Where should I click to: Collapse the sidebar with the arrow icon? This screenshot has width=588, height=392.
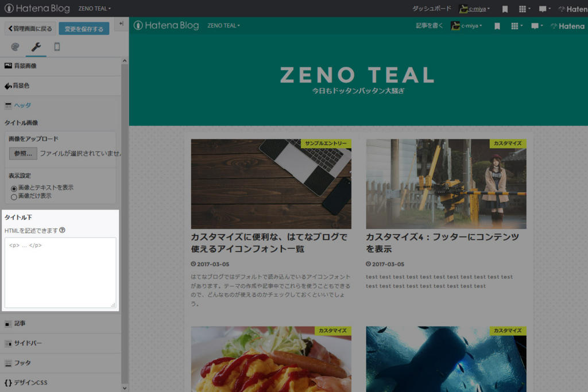(122, 24)
